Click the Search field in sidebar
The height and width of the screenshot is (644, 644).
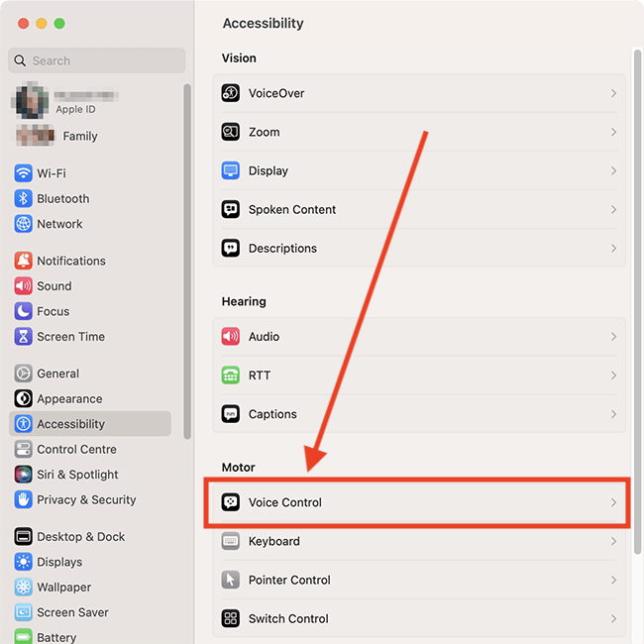96,60
